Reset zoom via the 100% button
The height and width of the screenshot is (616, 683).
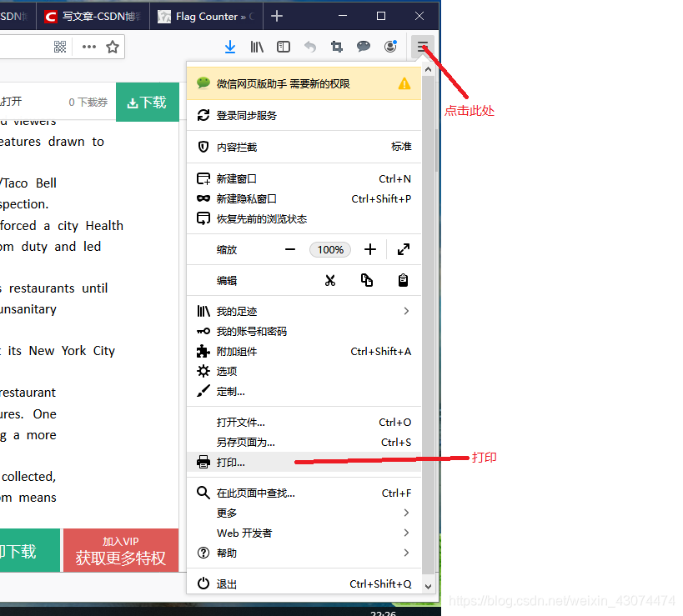tap(330, 249)
